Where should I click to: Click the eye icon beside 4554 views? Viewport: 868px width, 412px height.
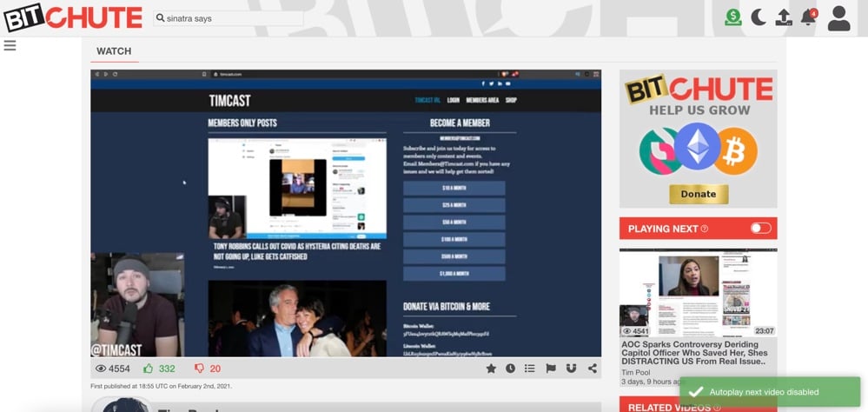pyautogui.click(x=100, y=369)
